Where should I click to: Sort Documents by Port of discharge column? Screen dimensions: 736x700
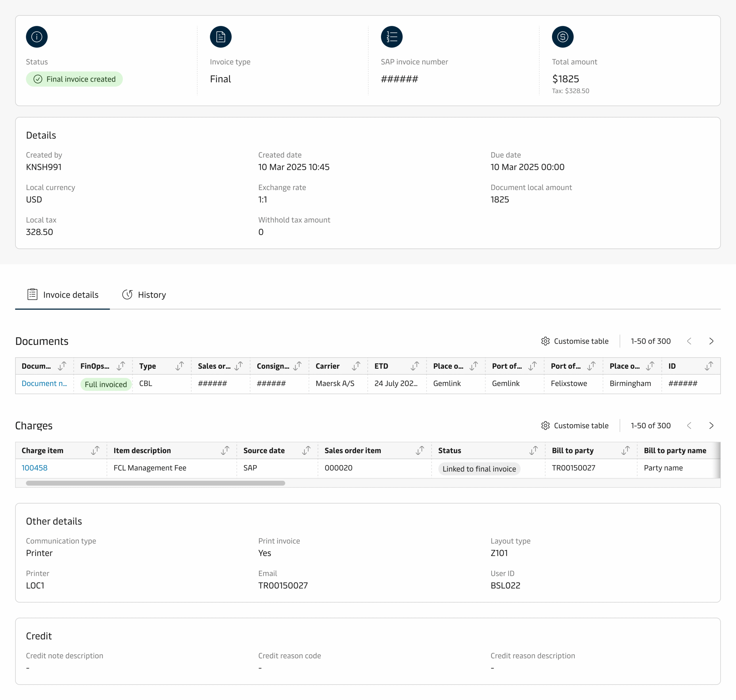coord(591,366)
